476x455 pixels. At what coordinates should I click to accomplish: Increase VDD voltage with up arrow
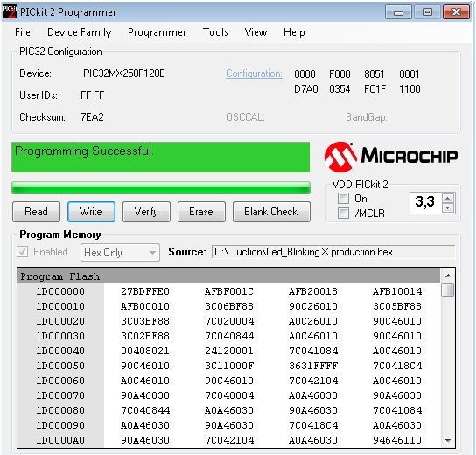448,199
